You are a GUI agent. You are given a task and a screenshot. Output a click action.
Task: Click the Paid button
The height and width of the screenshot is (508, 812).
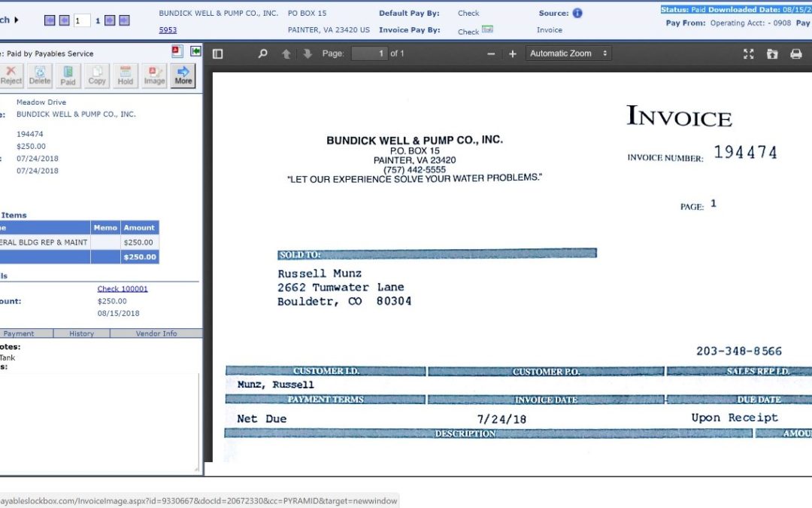point(68,75)
